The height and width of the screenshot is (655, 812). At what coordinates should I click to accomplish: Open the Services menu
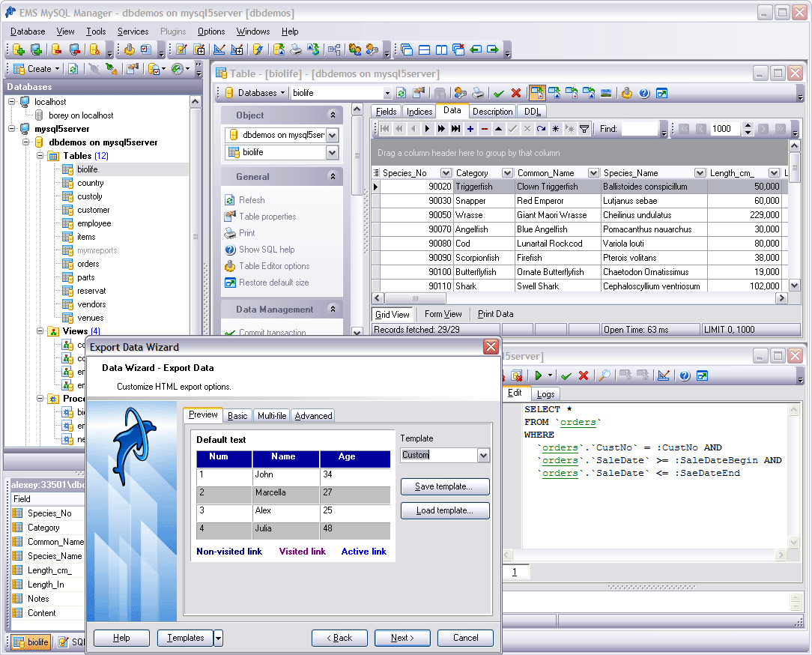[133, 31]
